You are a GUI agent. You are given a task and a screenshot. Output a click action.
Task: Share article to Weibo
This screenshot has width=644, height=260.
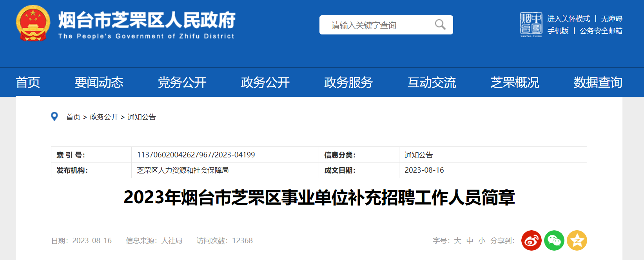531,240
